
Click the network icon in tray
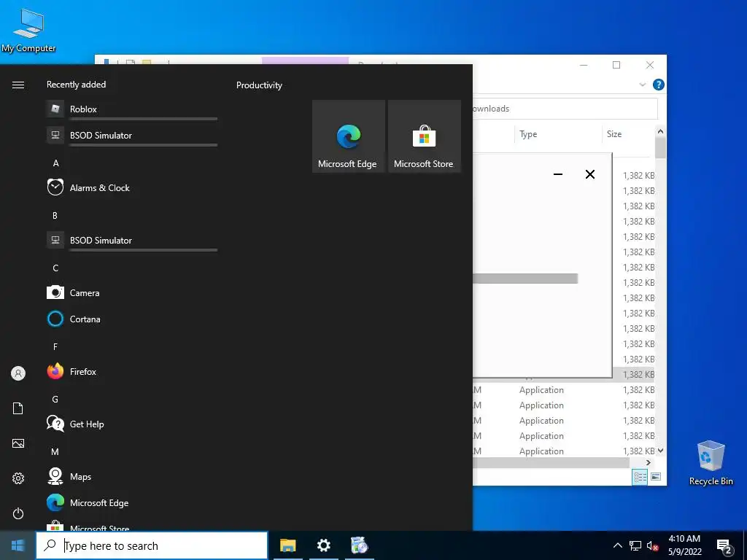(635, 545)
